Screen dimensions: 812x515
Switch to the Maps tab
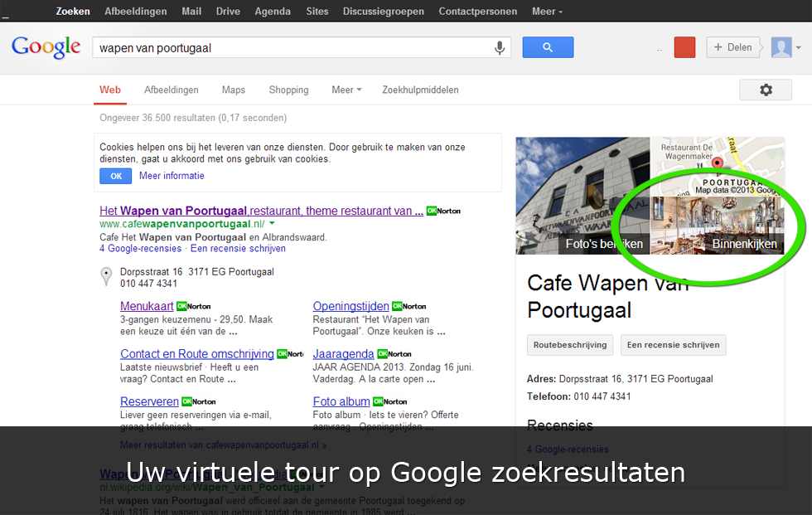(234, 90)
